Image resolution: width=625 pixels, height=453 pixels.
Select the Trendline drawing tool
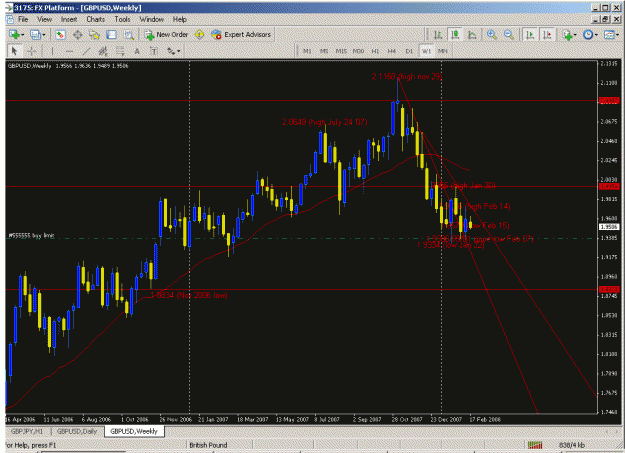(86, 51)
